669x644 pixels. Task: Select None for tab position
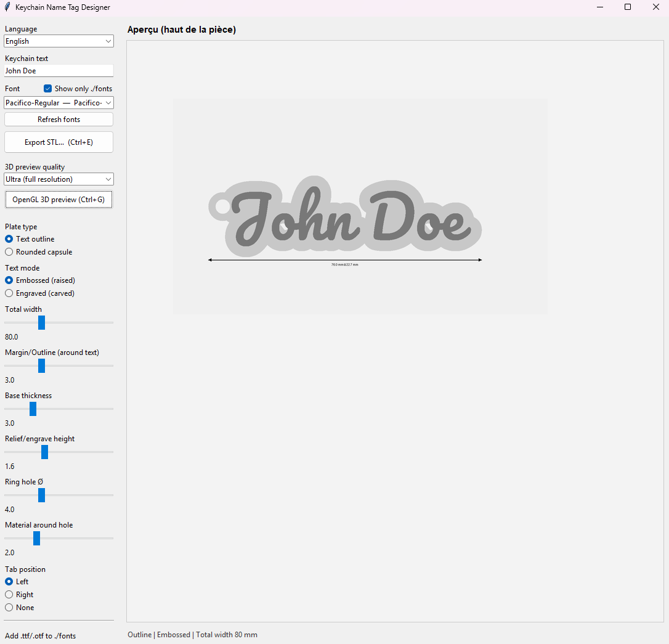tap(9, 608)
